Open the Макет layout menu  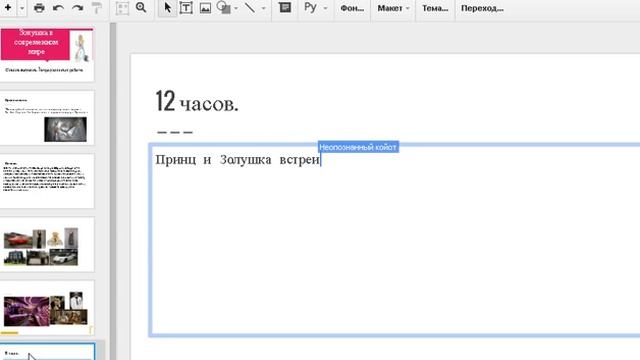tap(393, 8)
